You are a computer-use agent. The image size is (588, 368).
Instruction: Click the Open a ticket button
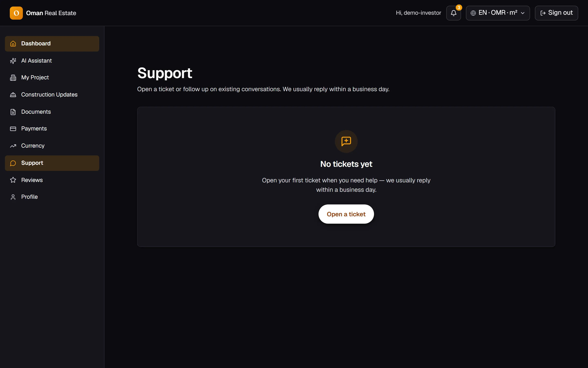click(346, 214)
